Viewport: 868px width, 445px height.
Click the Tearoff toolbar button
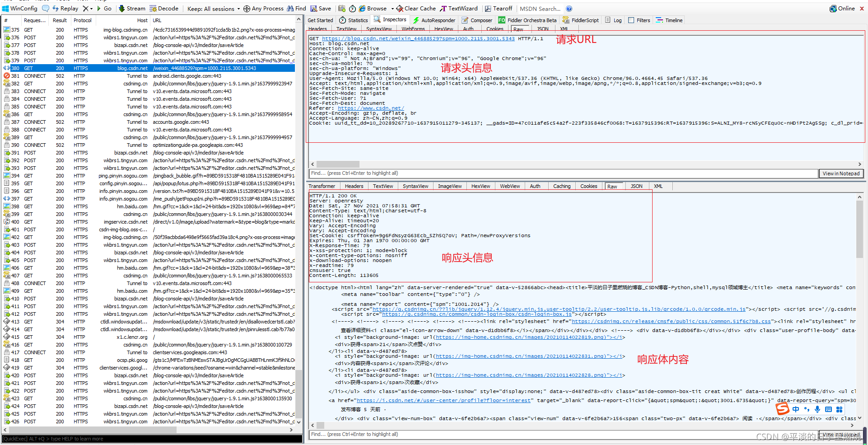click(499, 8)
